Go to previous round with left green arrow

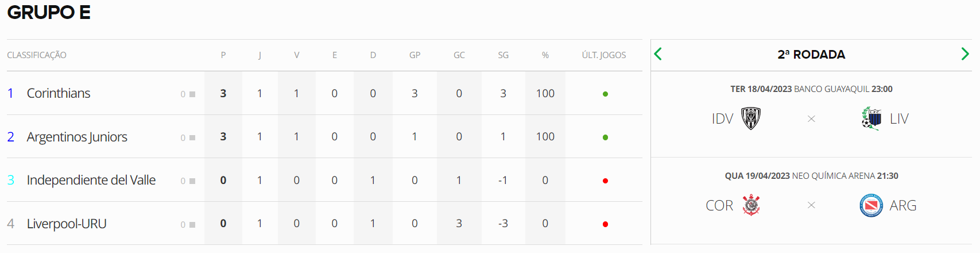[x=658, y=54]
